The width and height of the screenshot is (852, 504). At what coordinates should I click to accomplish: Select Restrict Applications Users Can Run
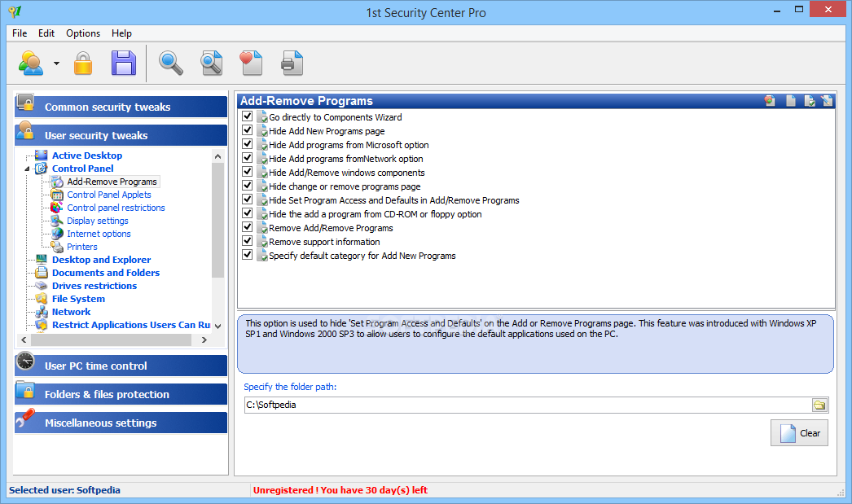tap(131, 325)
